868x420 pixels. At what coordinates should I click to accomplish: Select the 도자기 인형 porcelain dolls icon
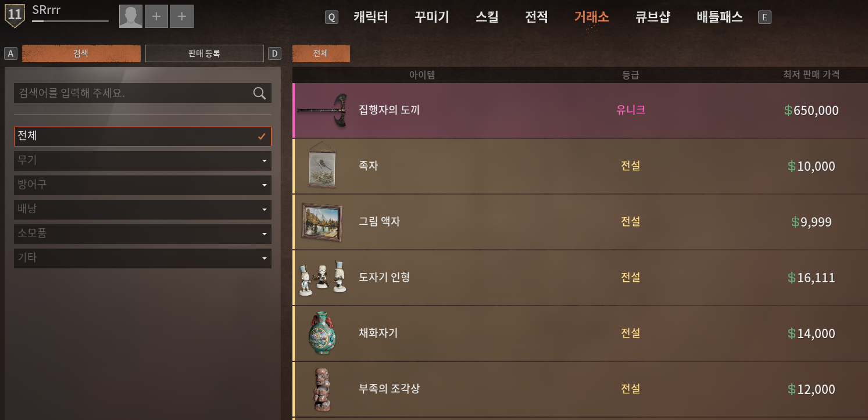[323, 278]
